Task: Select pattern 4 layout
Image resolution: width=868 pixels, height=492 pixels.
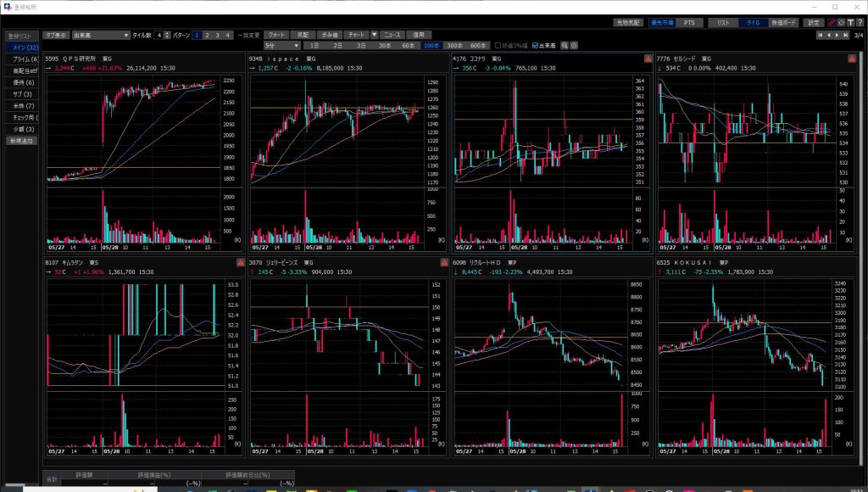Action: click(227, 35)
